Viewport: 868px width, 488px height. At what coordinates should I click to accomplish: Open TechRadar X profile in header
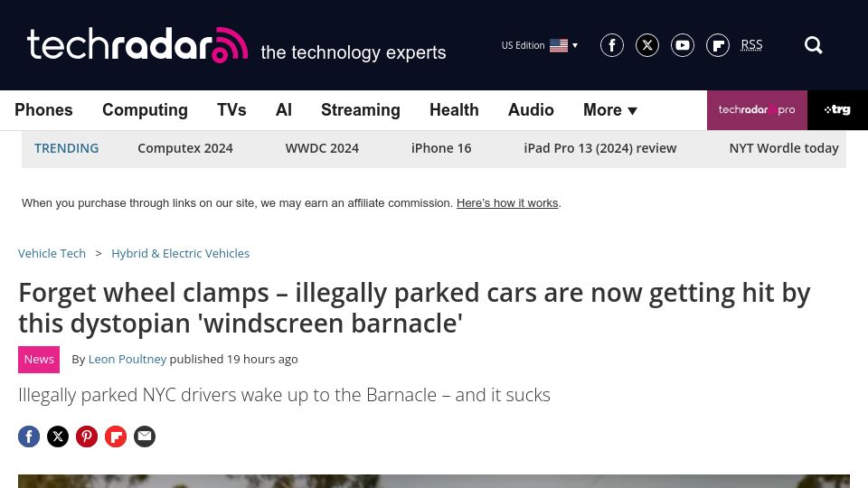click(x=647, y=45)
